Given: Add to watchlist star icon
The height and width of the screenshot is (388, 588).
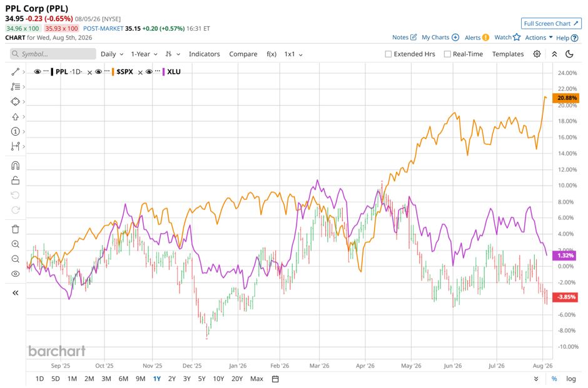Looking at the screenshot, I should pyautogui.click(x=517, y=37).
